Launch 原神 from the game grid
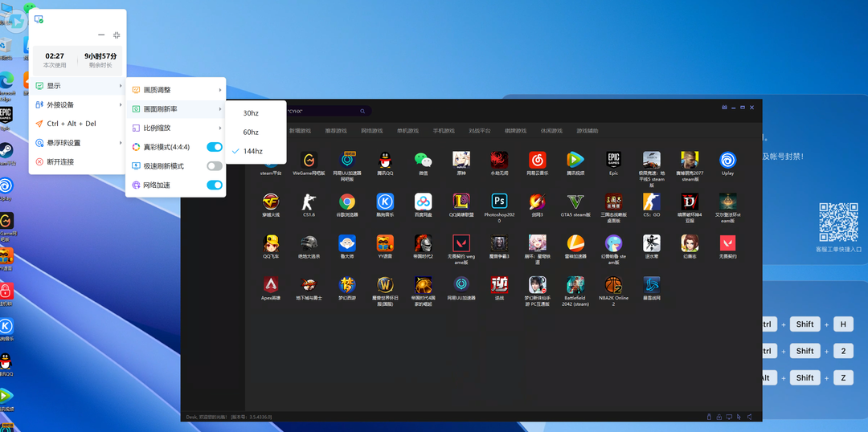 (461, 160)
